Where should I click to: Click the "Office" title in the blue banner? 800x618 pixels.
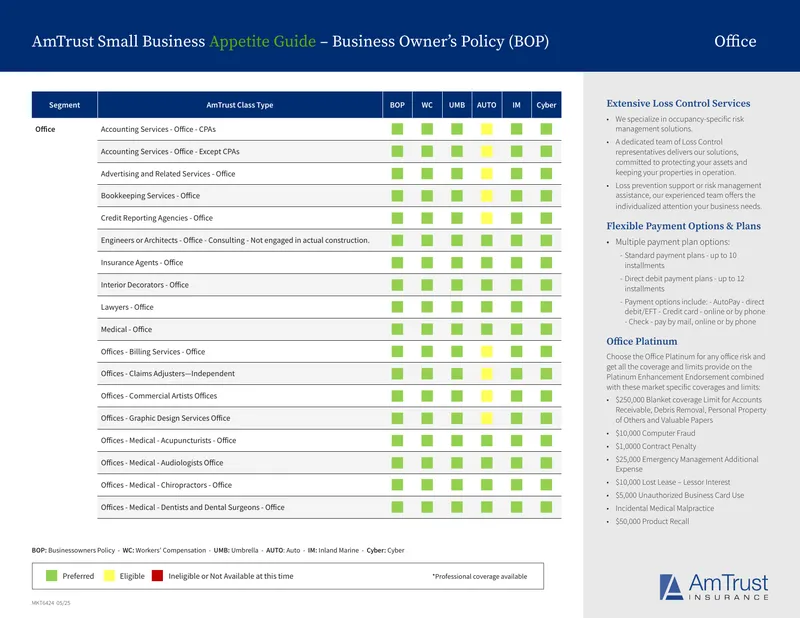[735, 41]
